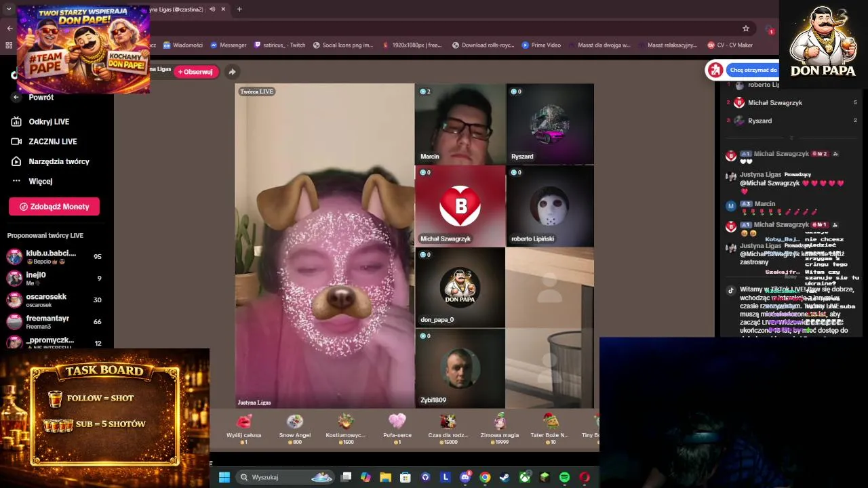Screen dimensions: 868x488
Task: Open the CV - CV Maker bookmark
Action: coord(730,45)
